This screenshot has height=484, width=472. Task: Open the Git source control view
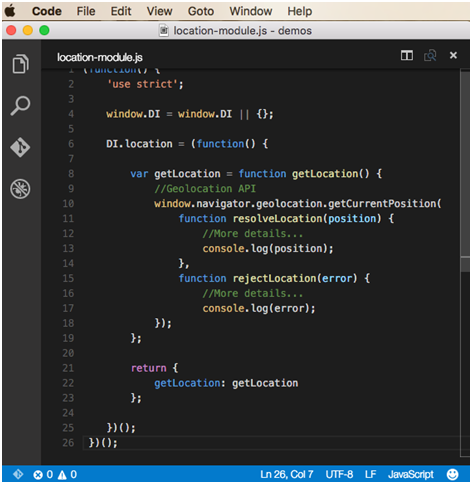pyautogui.click(x=20, y=147)
